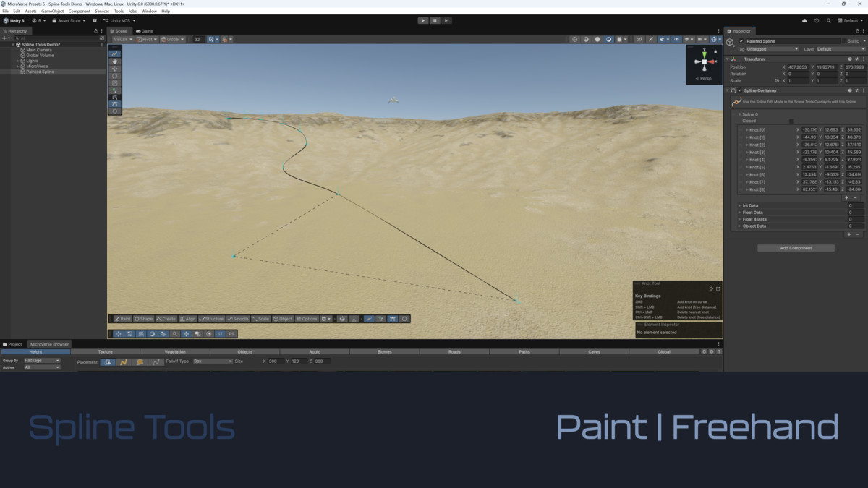
Task: Switch to the Project tab
Action: pos(13,344)
